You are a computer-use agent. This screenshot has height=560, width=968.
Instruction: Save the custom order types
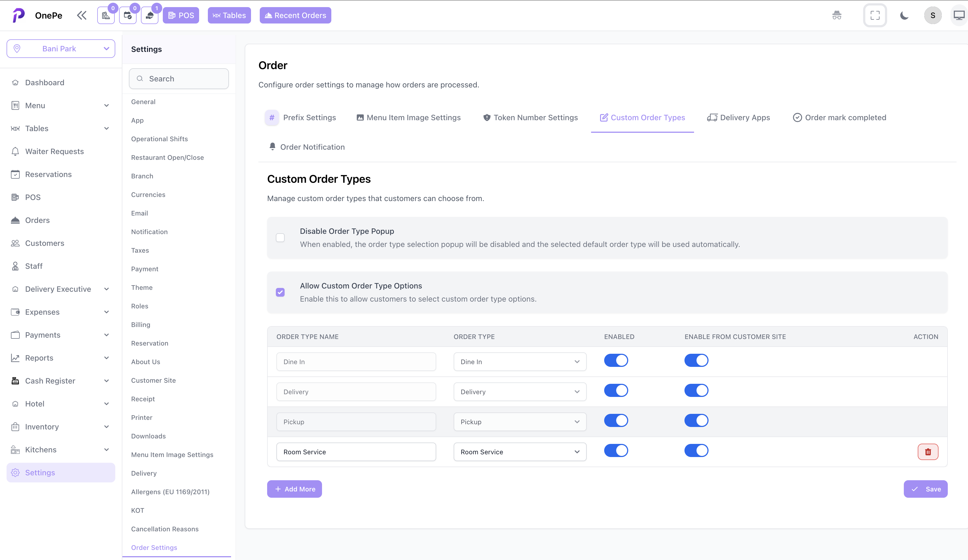coord(925,489)
